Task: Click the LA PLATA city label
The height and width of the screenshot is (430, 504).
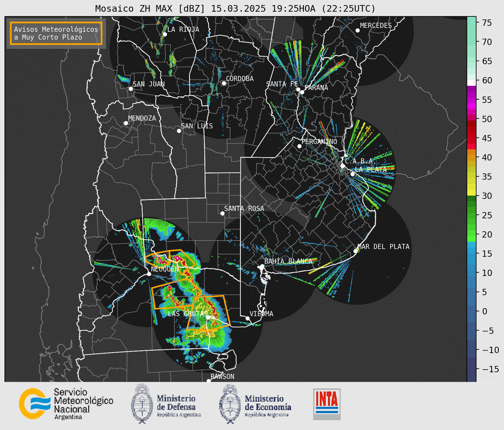Action: [x=371, y=169]
